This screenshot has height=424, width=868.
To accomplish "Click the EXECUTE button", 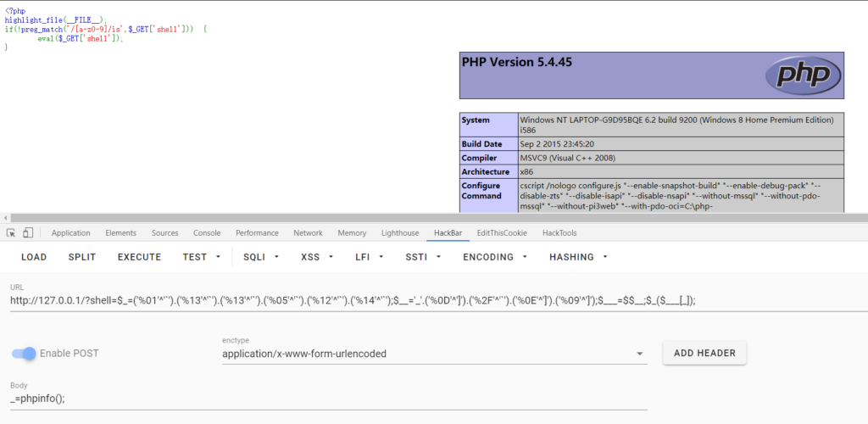I will 140,257.
